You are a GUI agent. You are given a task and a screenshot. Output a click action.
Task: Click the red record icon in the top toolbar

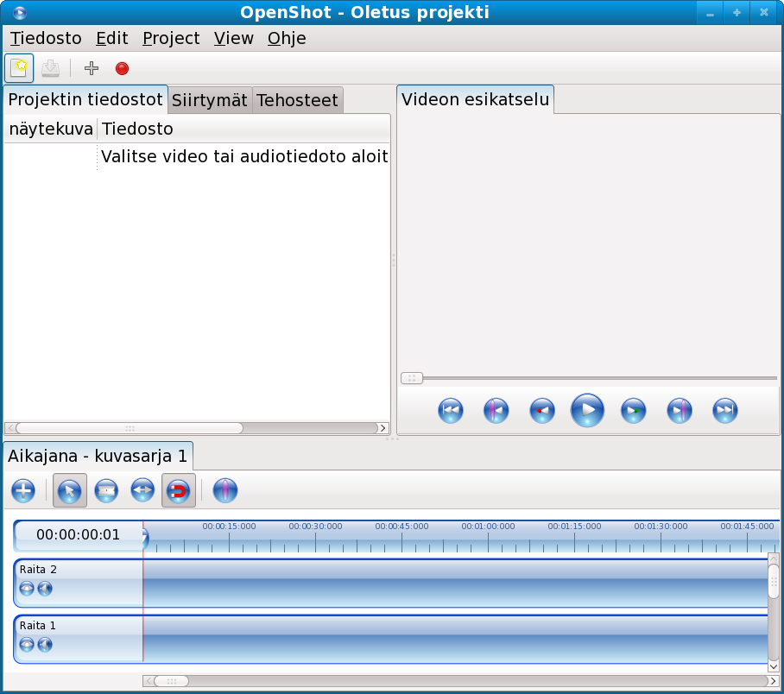[122, 68]
